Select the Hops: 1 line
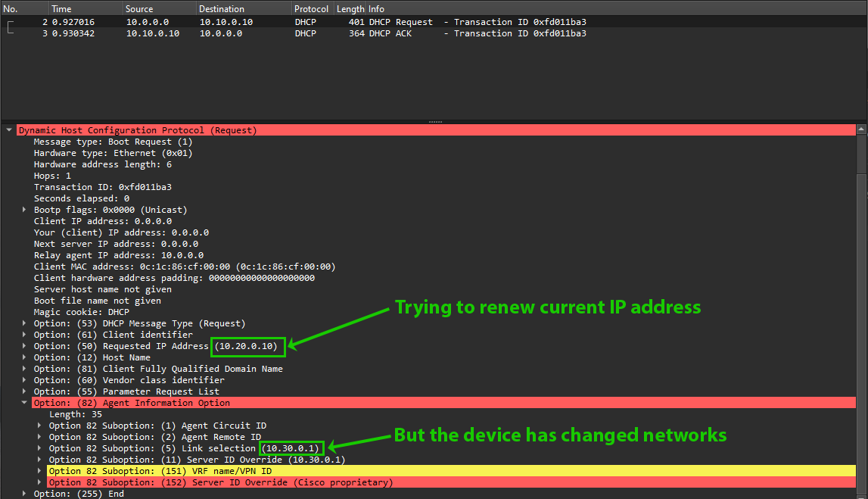 pos(52,176)
